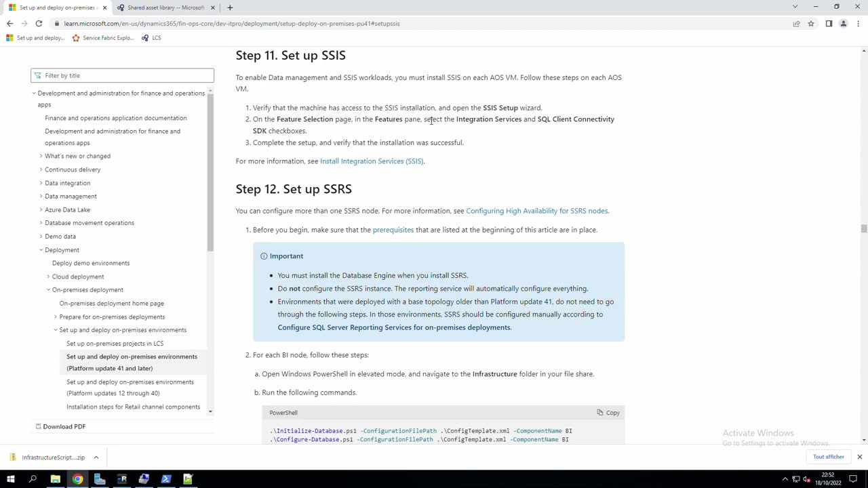The image size is (868, 488).
Task: Open 'Platform updates 12 through 40' article
Action: tap(130, 388)
